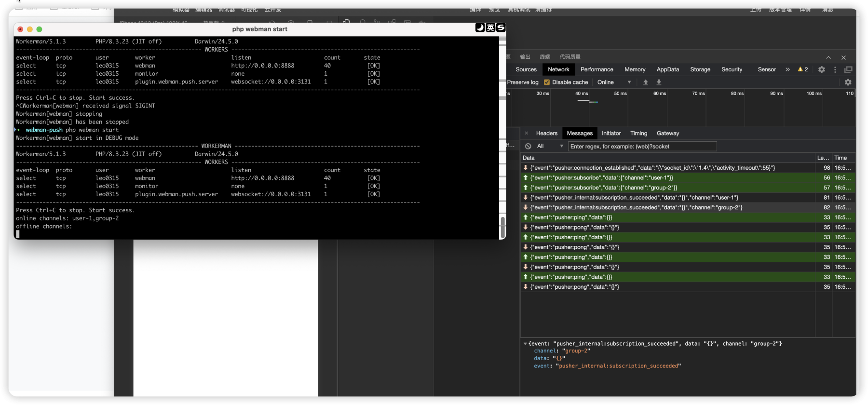
Task: Switch to the Headers tab
Action: (547, 133)
